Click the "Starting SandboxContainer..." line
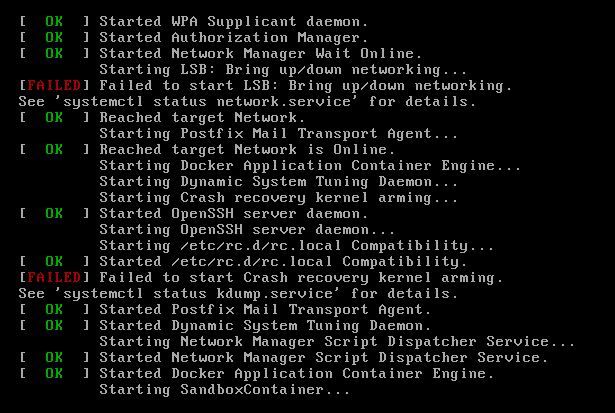This screenshot has height=413, width=615. pyautogui.click(x=225, y=389)
